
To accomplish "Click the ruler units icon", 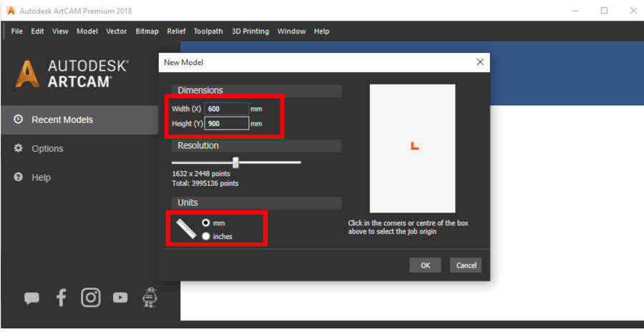I will [x=187, y=229].
